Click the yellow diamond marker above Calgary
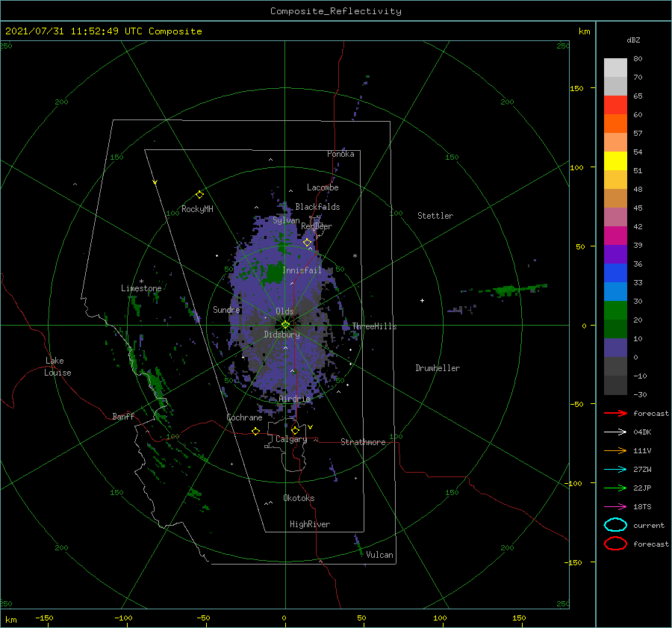Image resolution: width=672 pixels, height=628 pixels. (295, 430)
